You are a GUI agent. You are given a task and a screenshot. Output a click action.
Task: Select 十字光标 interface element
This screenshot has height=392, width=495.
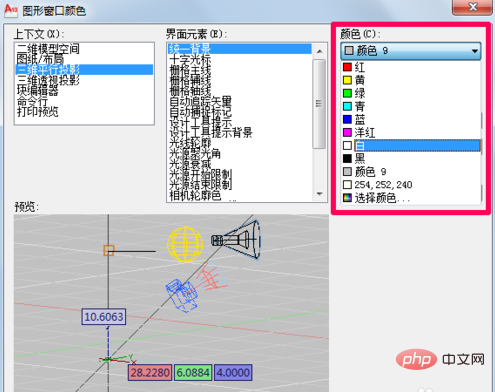click(190, 60)
